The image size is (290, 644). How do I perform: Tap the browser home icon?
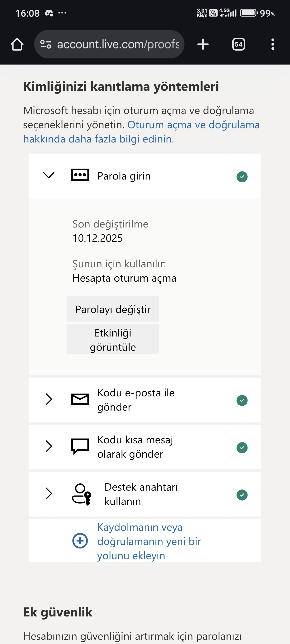click(17, 44)
